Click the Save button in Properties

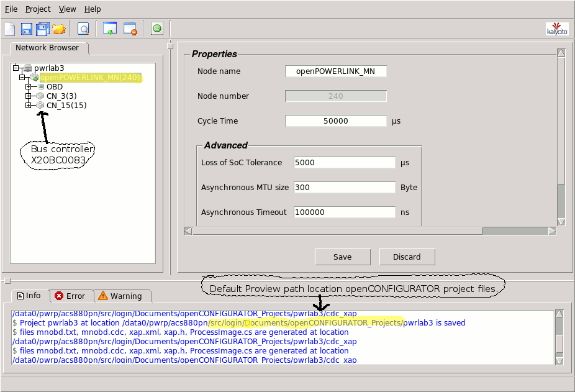pos(343,257)
